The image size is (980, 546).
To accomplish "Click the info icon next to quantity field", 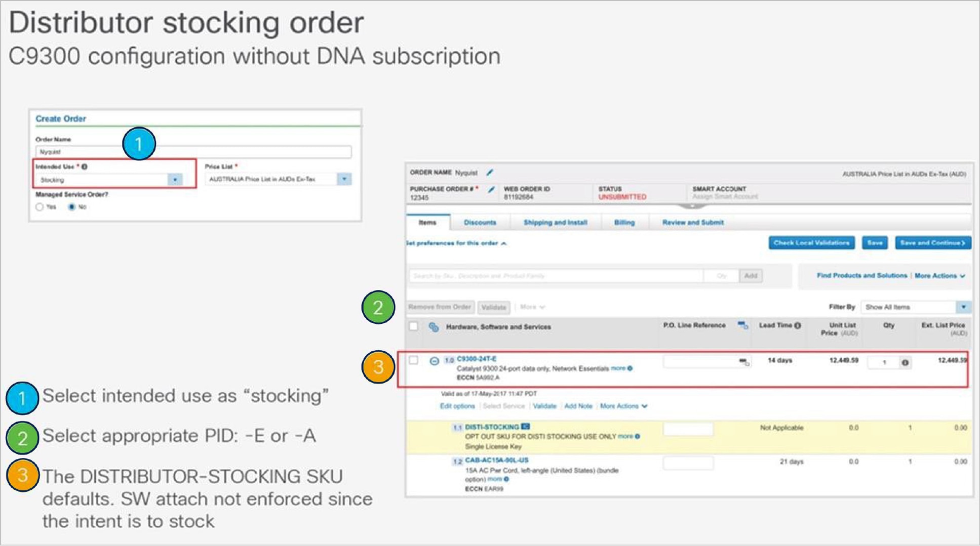I will point(905,362).
